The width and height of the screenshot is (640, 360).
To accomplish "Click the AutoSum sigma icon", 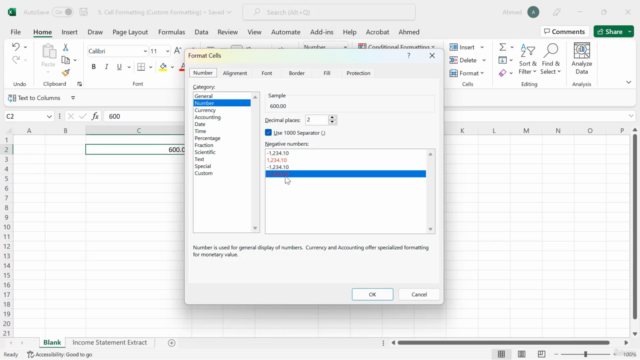I will pyautogui.click(x=502, y=47).
